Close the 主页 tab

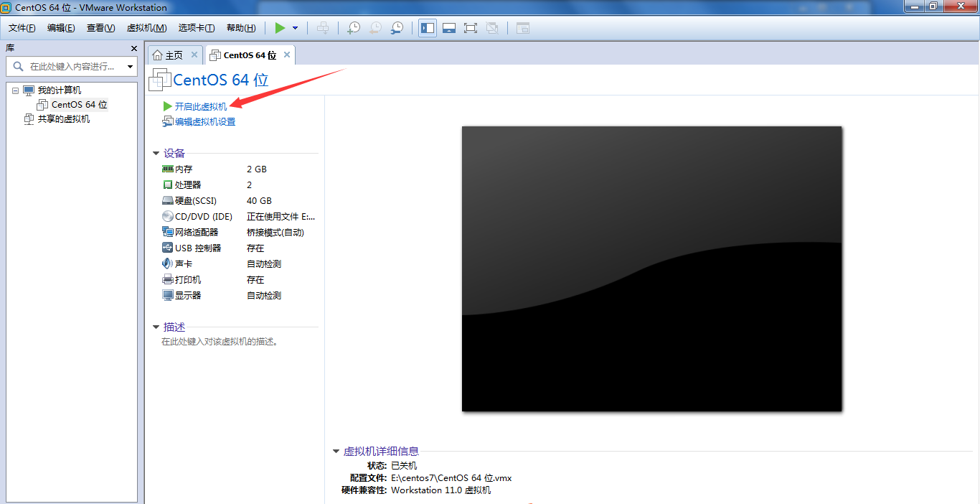point(194,55)
